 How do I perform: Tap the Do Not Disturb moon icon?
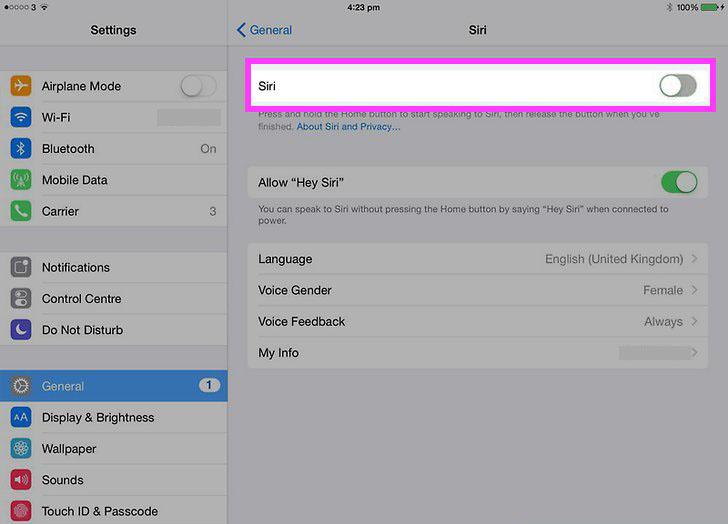tap(21, 330)
